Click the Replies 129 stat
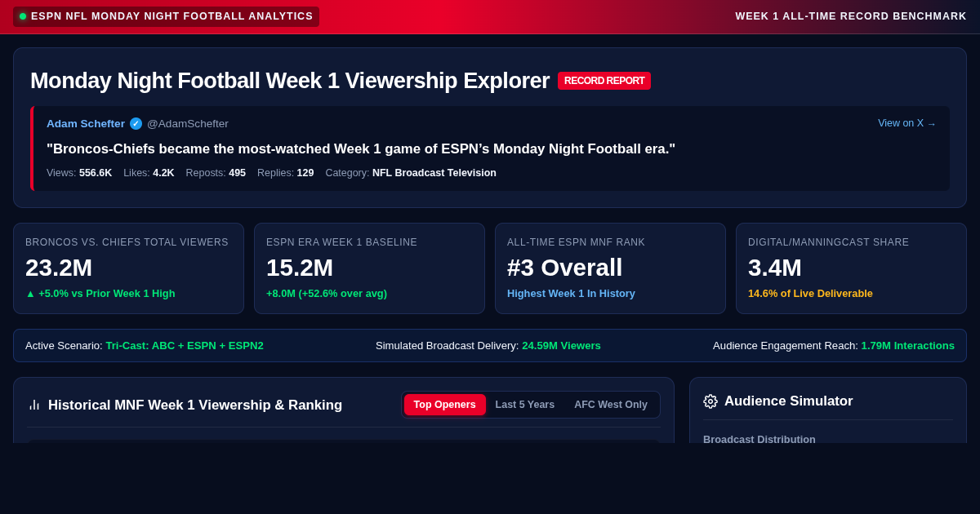 click(285, 173)
